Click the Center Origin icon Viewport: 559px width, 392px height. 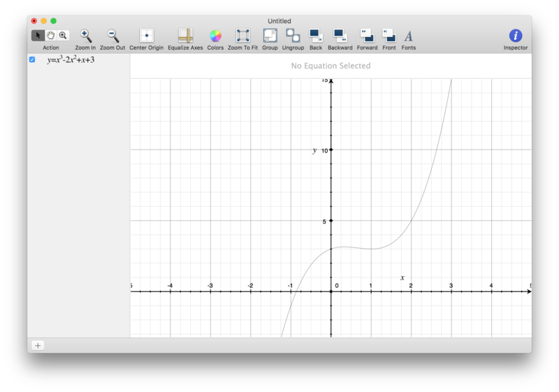(147, 36)
